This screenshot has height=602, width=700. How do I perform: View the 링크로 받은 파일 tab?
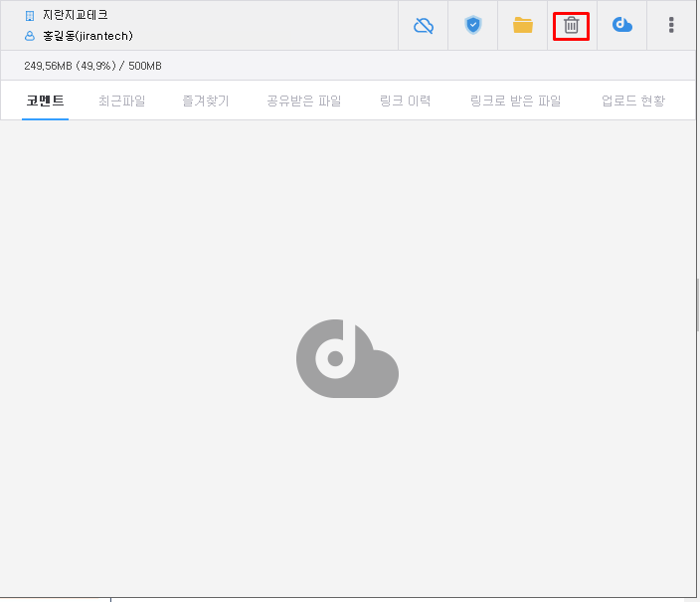(x=515, y=100)
